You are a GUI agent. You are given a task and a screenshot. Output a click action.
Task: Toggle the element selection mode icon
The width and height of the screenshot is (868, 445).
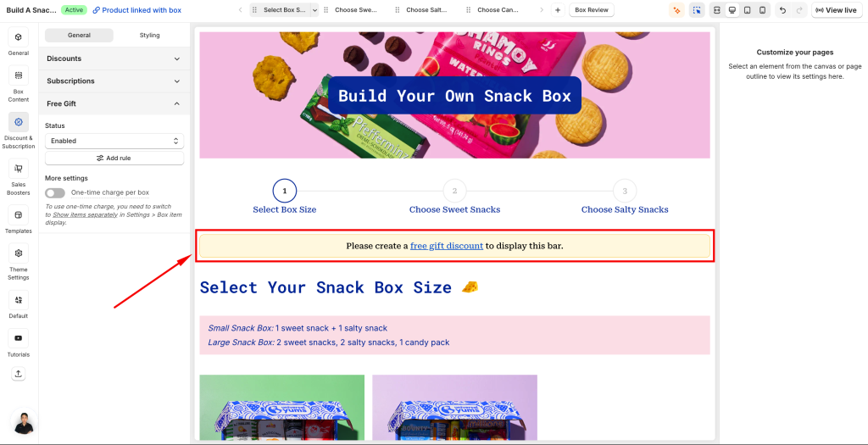(697, 10)
